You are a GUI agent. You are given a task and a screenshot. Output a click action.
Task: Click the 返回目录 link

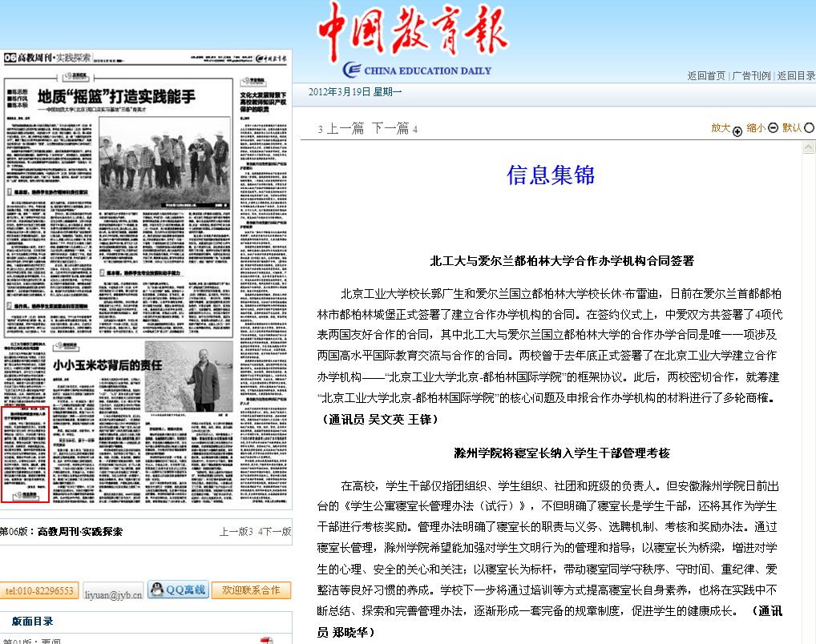coord(796,76)
